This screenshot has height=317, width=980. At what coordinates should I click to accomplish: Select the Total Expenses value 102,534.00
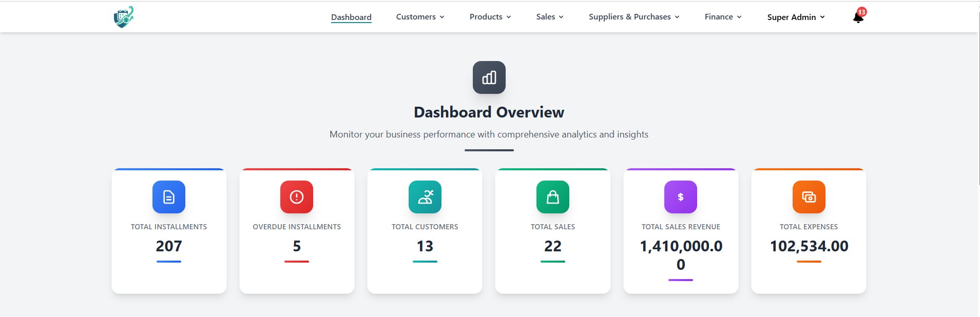[809, 246]
